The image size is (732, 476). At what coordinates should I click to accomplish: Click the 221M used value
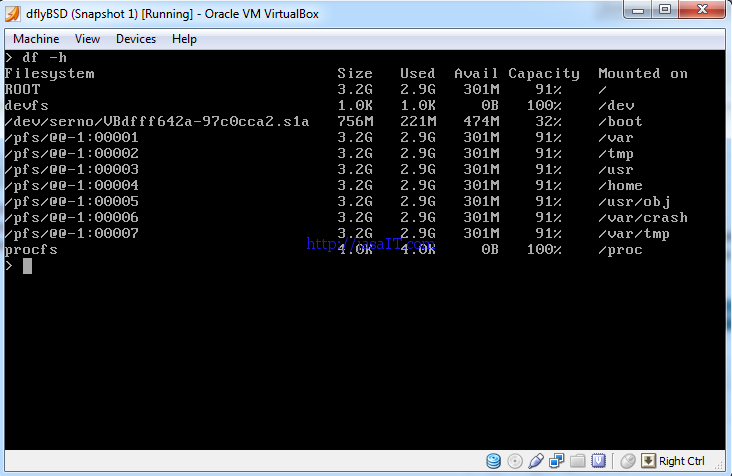click(x=418, y=121)
